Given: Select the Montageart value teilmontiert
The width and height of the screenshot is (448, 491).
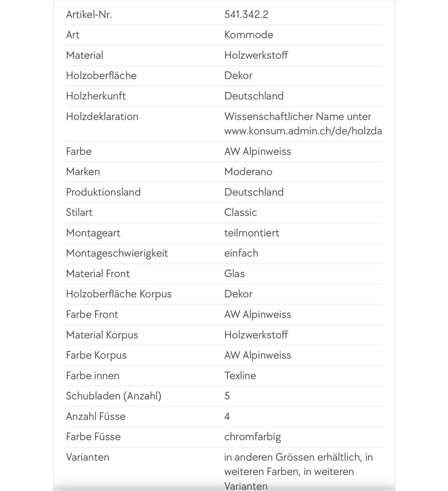Looking at the screenshot, I should [x=251, y=233].
